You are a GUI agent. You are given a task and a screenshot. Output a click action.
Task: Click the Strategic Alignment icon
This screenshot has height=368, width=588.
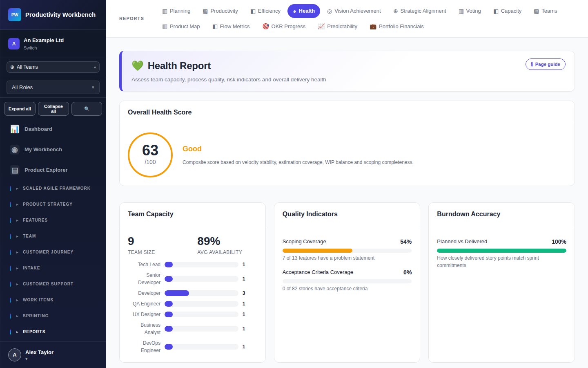[395, 11]
